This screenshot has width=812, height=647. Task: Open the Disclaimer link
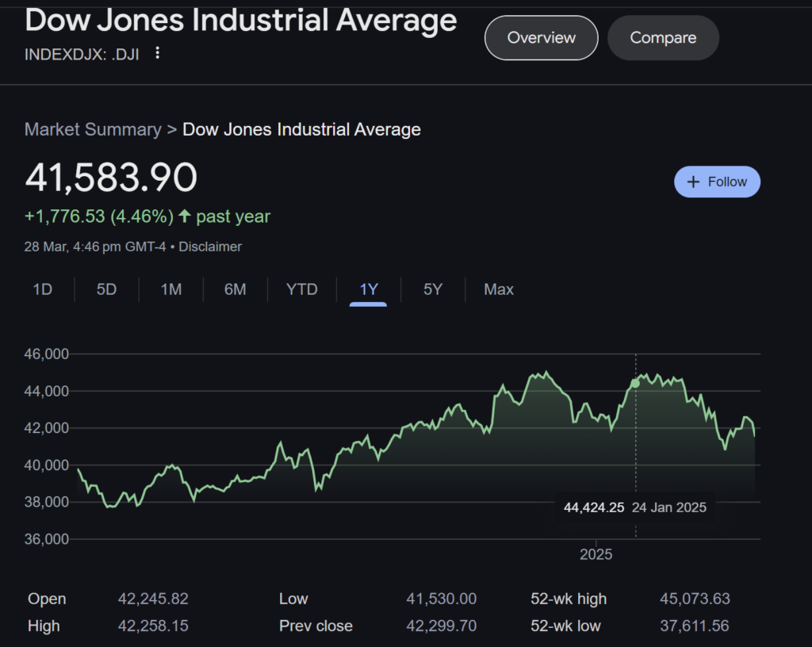point(209,247)
